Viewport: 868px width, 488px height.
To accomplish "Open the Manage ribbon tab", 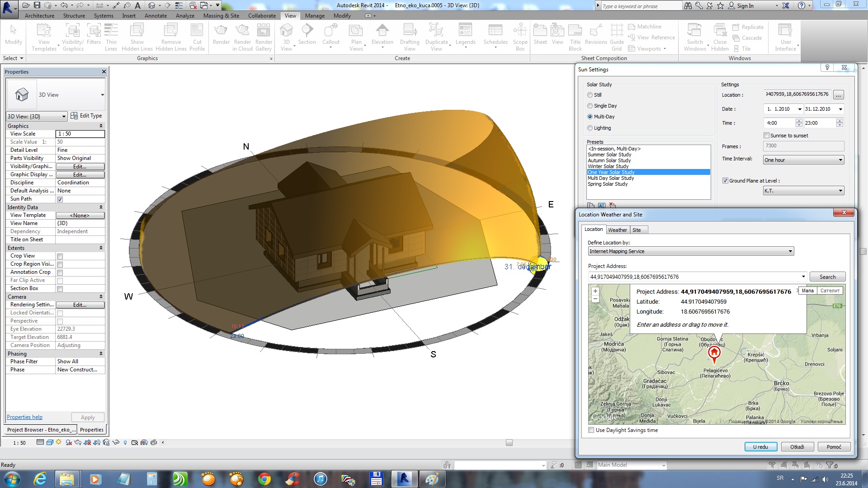I will point(315,15).
